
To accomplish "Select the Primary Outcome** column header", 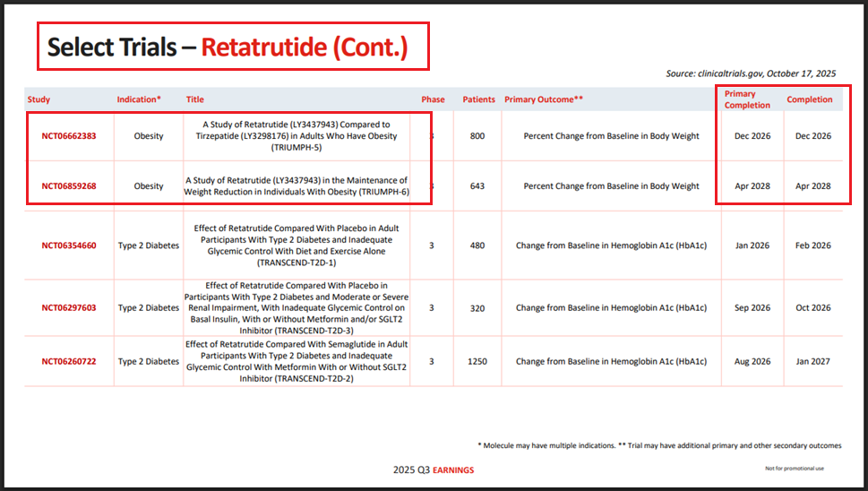I will [544, 99].
